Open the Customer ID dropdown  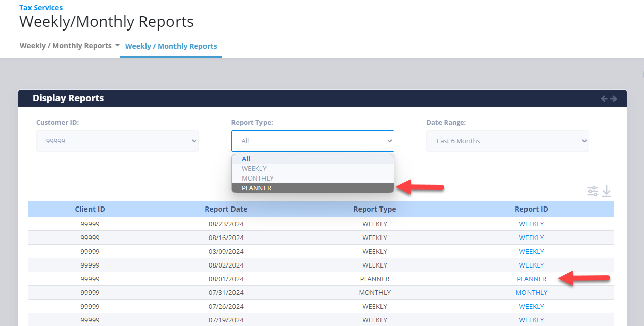coord(117,141)
